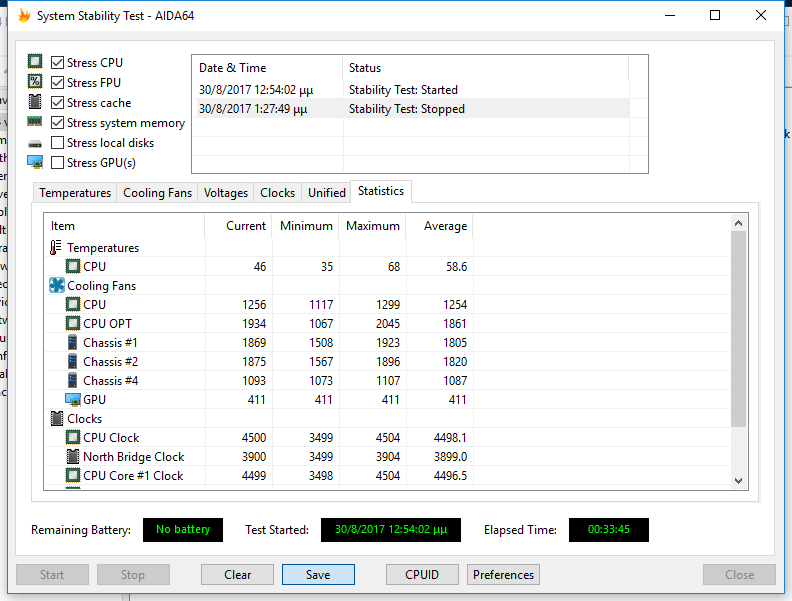Click the Current column header
Screen dimensions: 792x601
pyautogui.click(x=238, y=226)
